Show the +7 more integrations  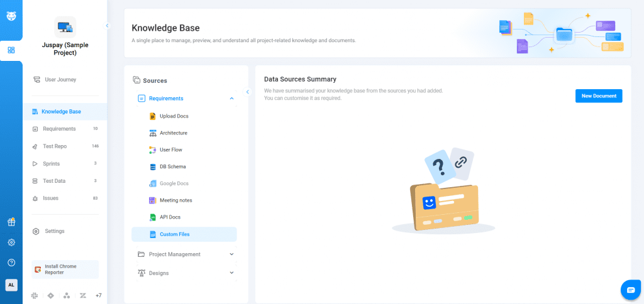(98, 295)
